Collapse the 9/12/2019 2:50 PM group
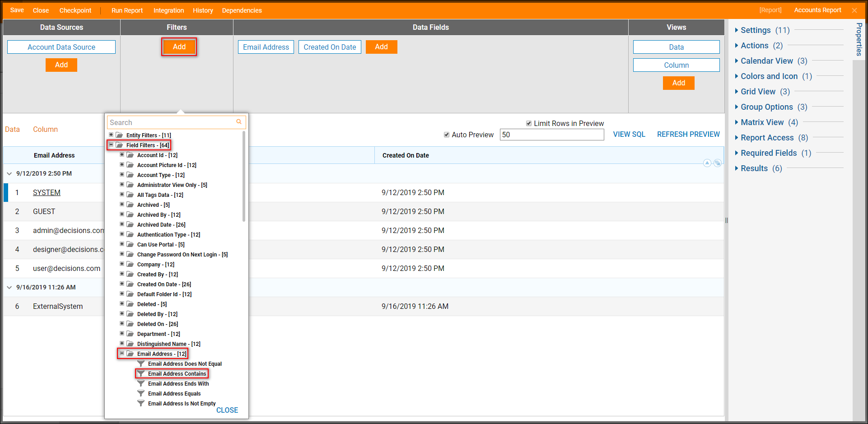868x424 pixels. point(9,173)
